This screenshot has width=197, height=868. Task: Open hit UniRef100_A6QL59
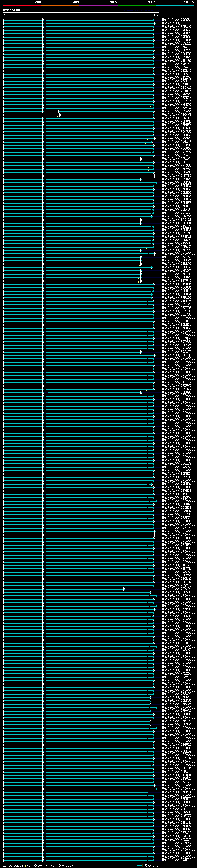tap(177, 751)
